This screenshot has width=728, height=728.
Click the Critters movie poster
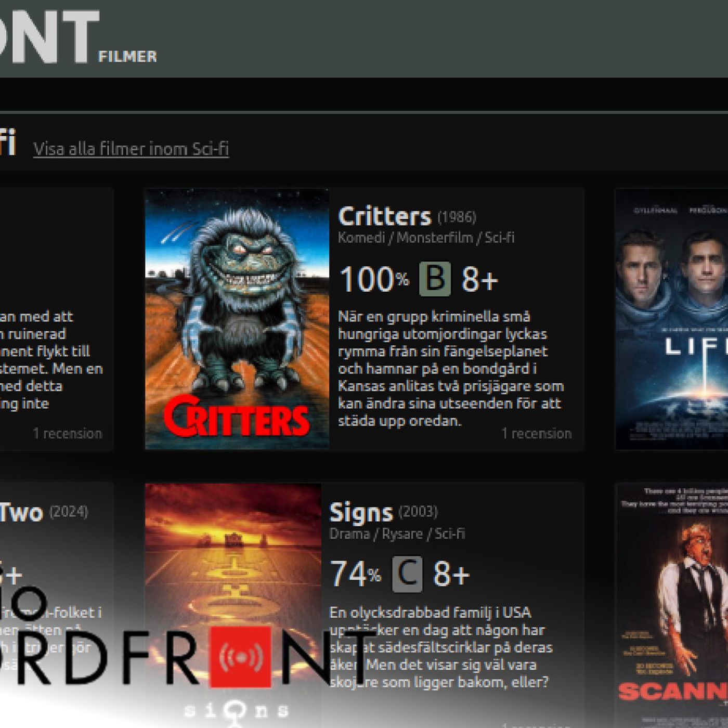[x=237, y=319]
